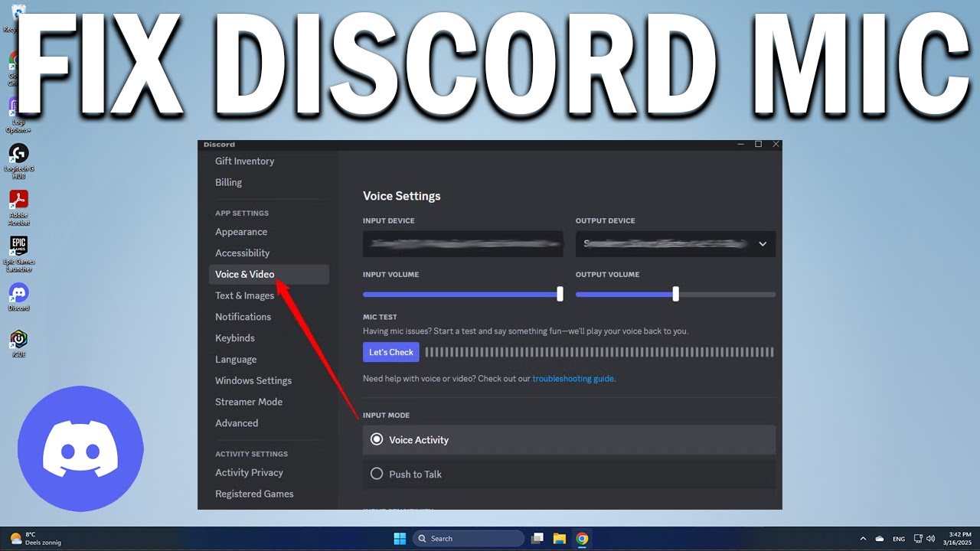This screenshot has height=551, width=980.
Task: Open the ENG language indicator
Action: point(899,539)
